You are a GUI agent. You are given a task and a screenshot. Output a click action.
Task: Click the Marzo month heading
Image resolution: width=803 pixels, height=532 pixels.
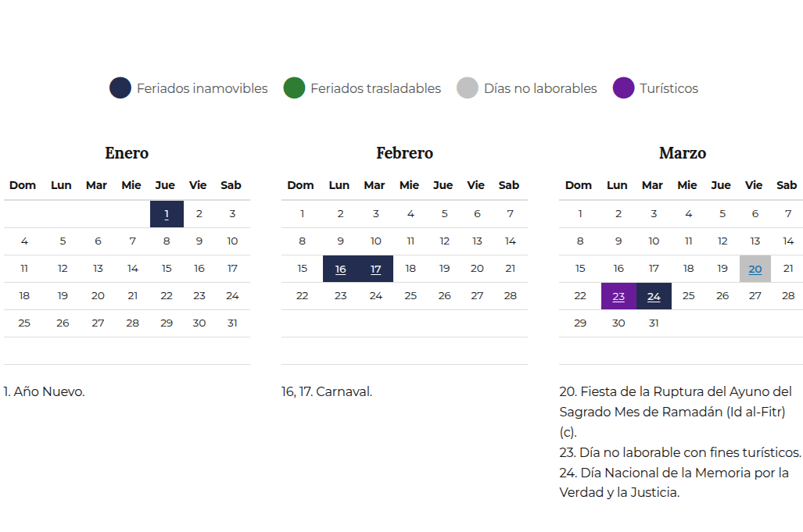pyautogui.click(x=682, y=153)
